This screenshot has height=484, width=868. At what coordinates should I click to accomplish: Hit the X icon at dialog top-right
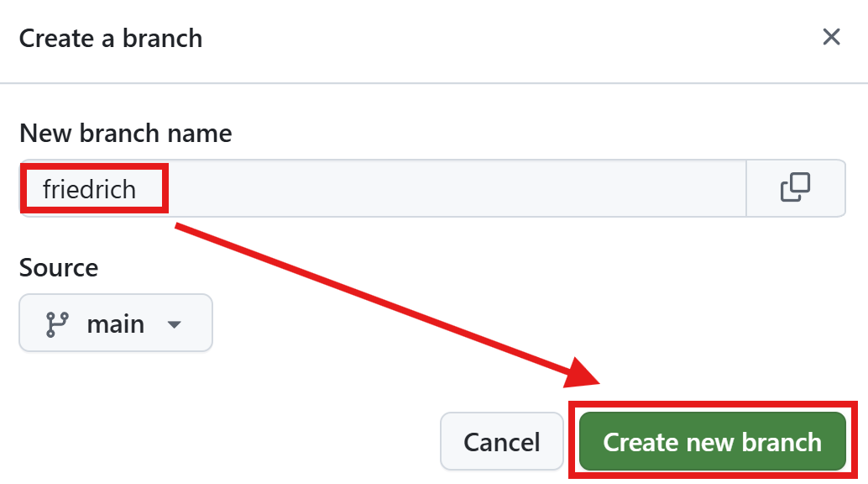pyautogui.click(x=831, y=37)
